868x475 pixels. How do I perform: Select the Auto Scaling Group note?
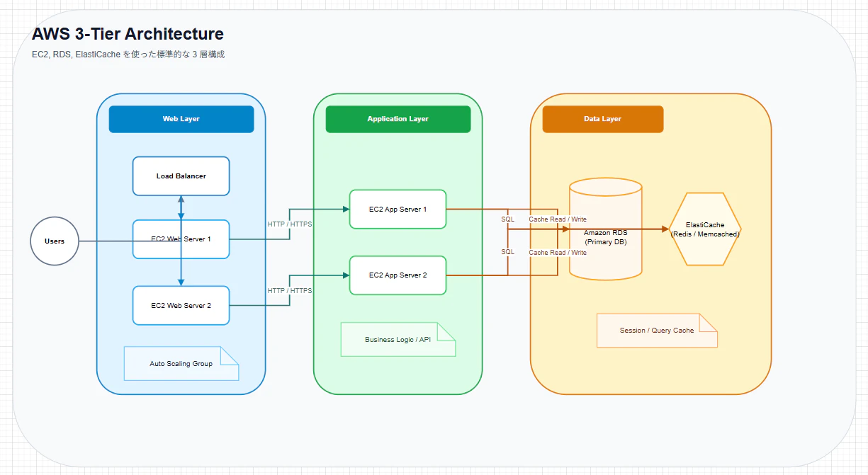[181, 364]
